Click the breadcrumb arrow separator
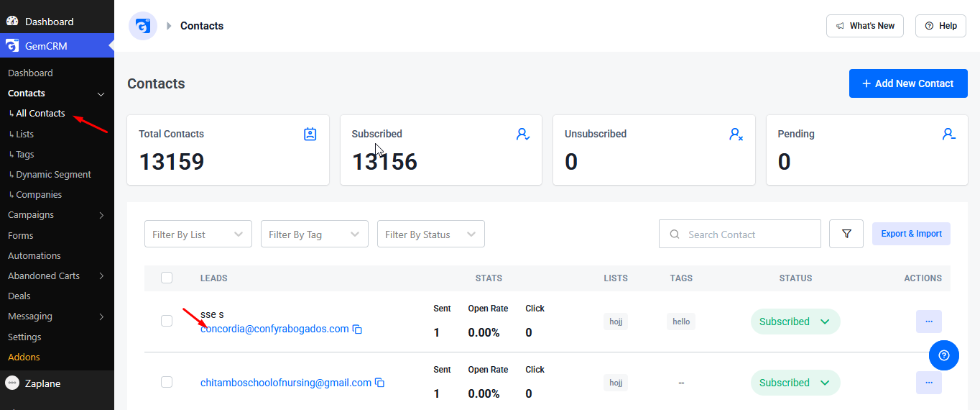980x410 pixels. (x=170, y=26)
